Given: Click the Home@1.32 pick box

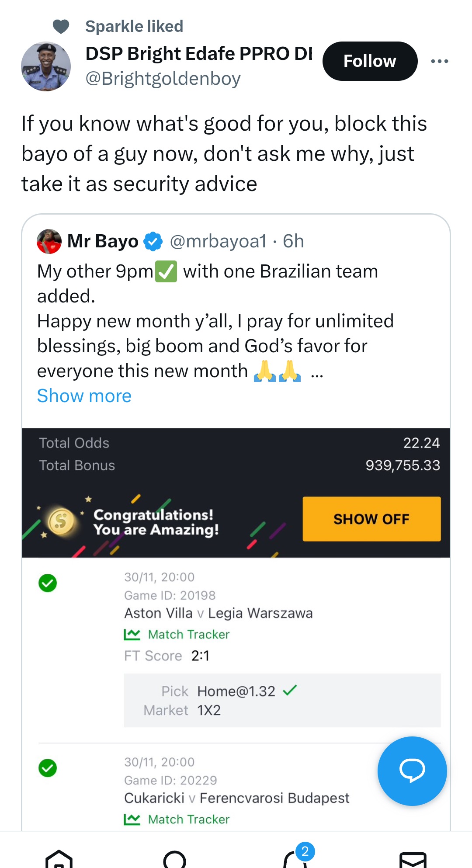Looking at the screenshot, I should point(282,700).
